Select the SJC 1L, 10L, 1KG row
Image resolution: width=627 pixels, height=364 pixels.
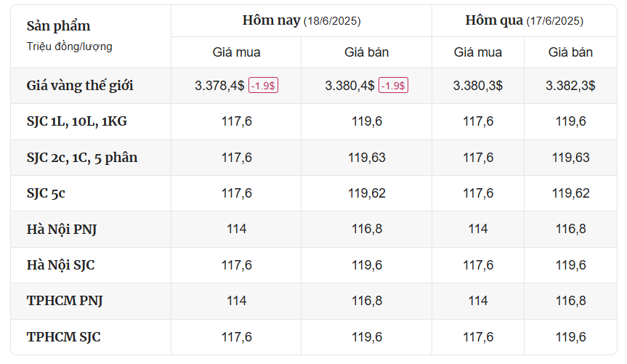tap(314, 121)
